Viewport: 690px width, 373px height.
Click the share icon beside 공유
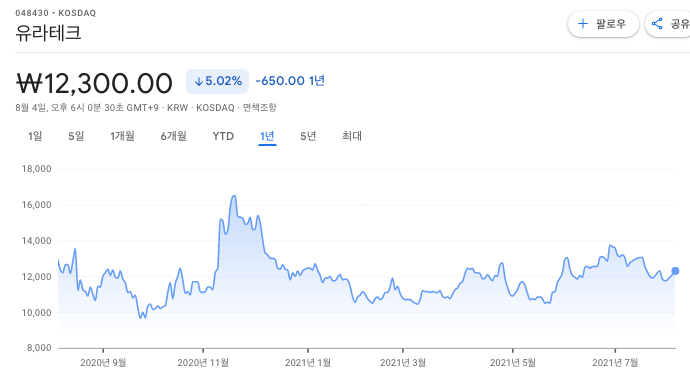[x=657, y=24]
